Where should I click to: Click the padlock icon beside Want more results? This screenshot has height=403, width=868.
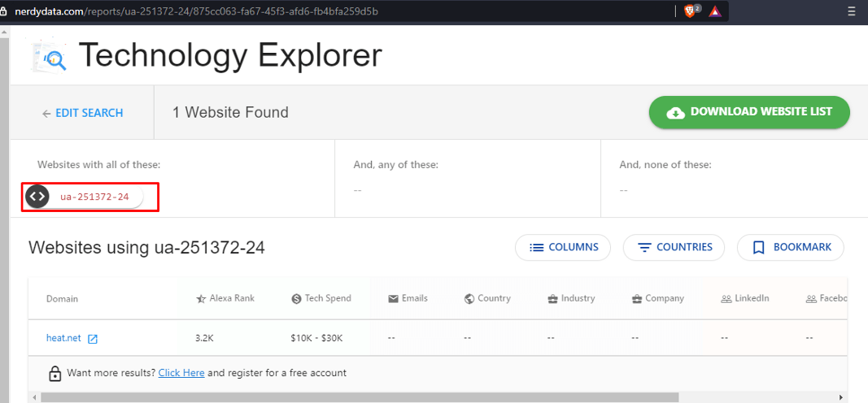coord(55,374)
